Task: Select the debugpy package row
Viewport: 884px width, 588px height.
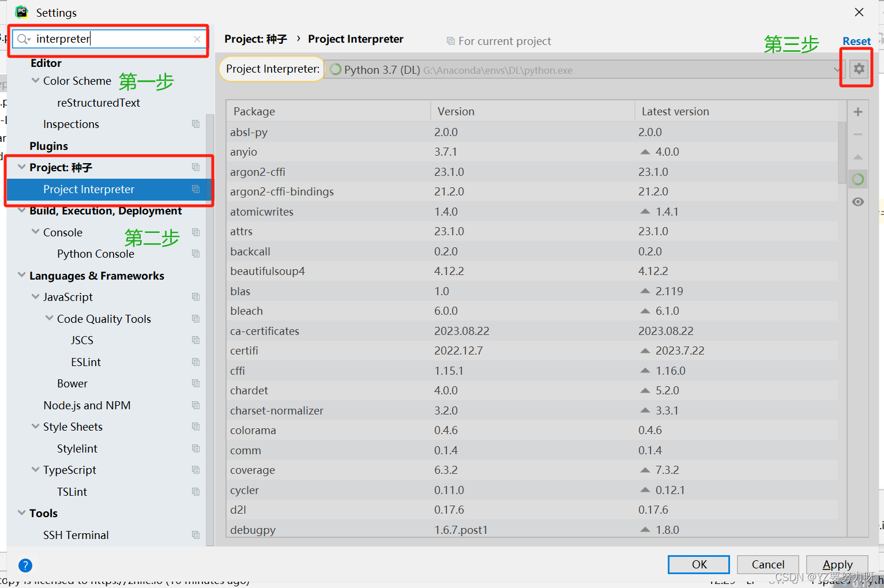Action: pos(532,529)
